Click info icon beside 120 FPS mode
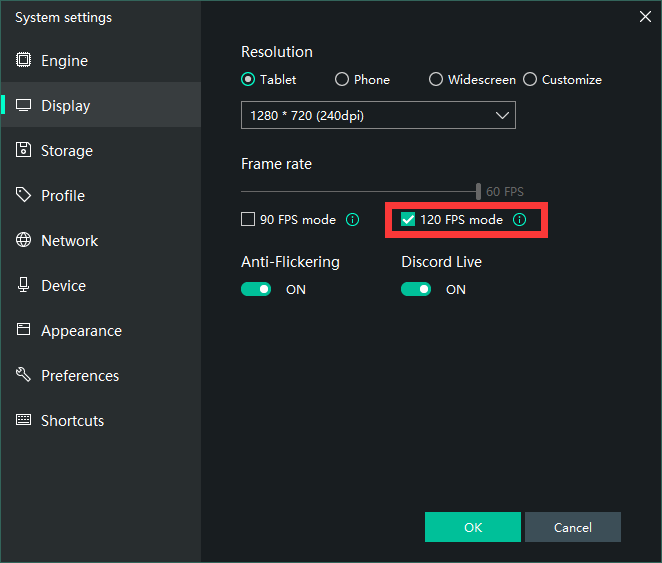662x563 pixels. [x=519, y=220]
